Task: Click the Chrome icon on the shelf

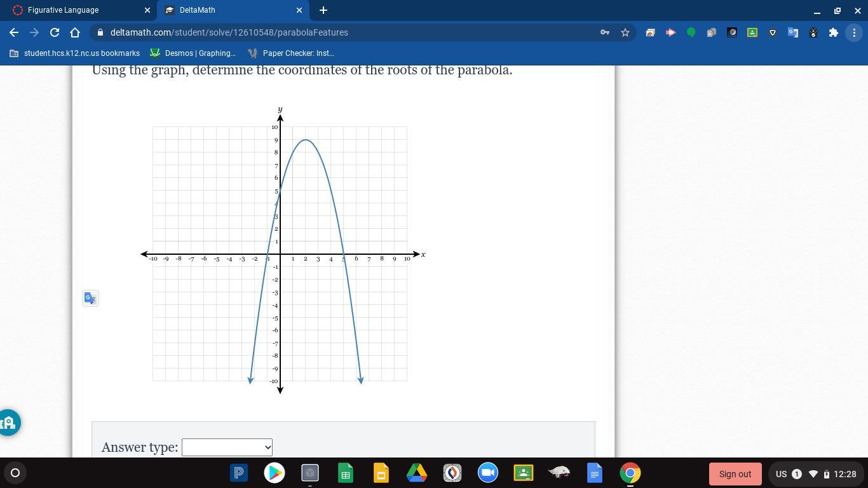Action: pyautogui.click(x=630, y=473)
